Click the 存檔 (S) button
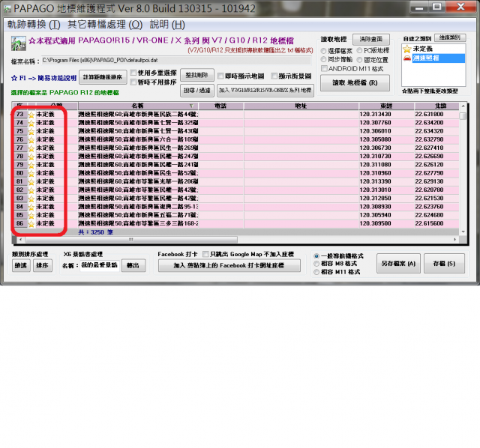 click(444, 263)
